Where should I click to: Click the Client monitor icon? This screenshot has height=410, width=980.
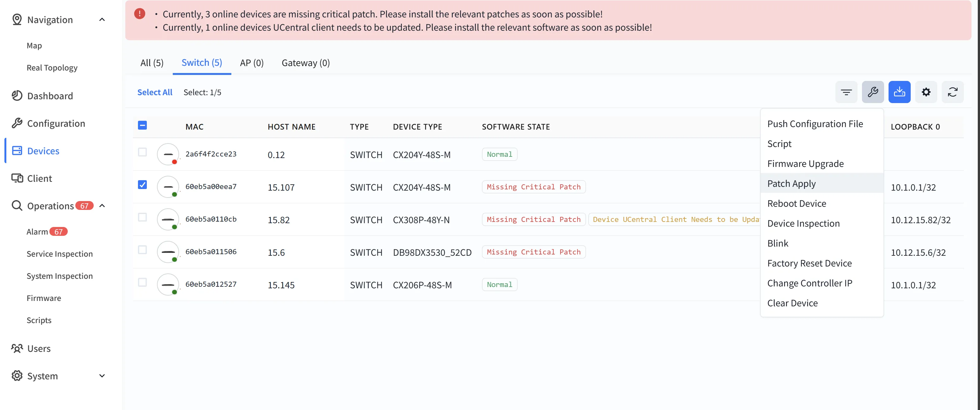(17, 178)
